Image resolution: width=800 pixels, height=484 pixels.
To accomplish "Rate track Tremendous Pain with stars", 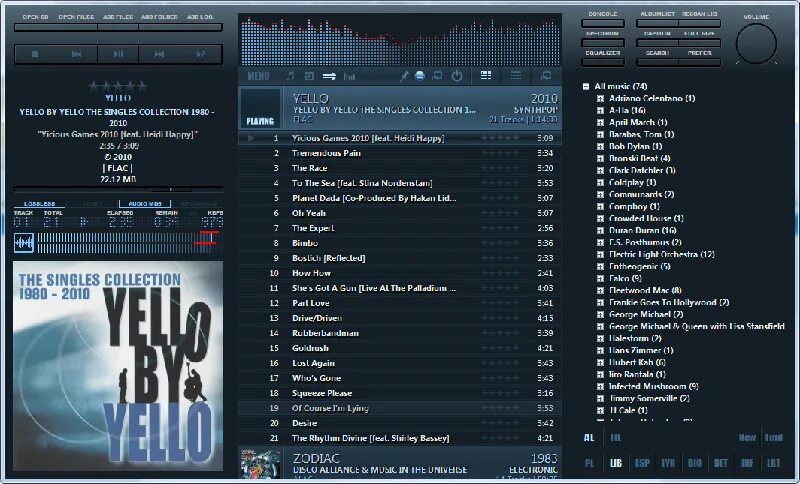I will pyautogui.click(x=500, y=153).
